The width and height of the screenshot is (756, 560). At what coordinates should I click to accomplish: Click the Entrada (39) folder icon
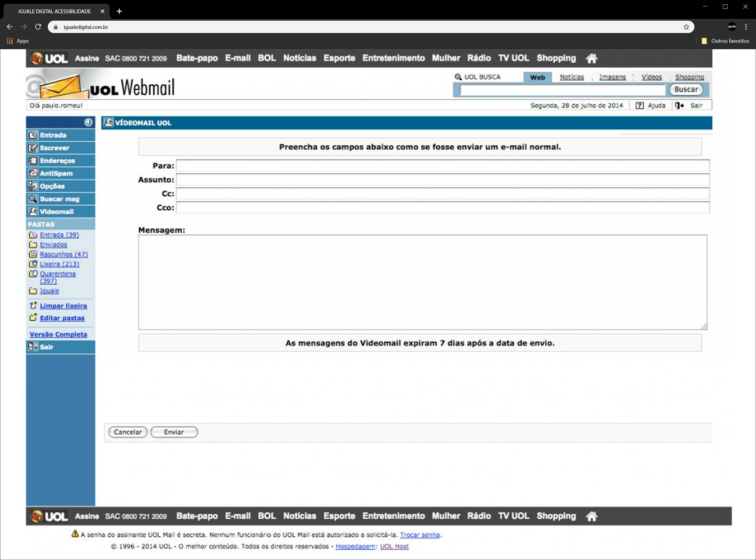click(x=33, y=235)
